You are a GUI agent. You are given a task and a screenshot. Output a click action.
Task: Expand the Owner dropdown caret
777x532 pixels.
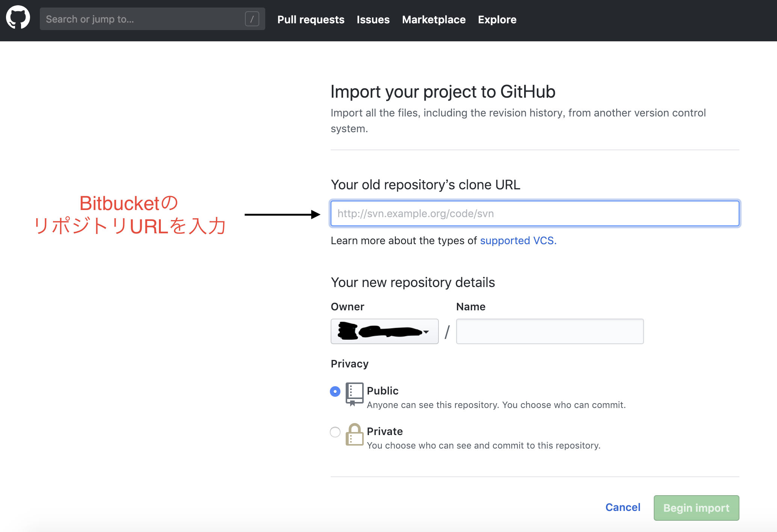coord(426,332)
